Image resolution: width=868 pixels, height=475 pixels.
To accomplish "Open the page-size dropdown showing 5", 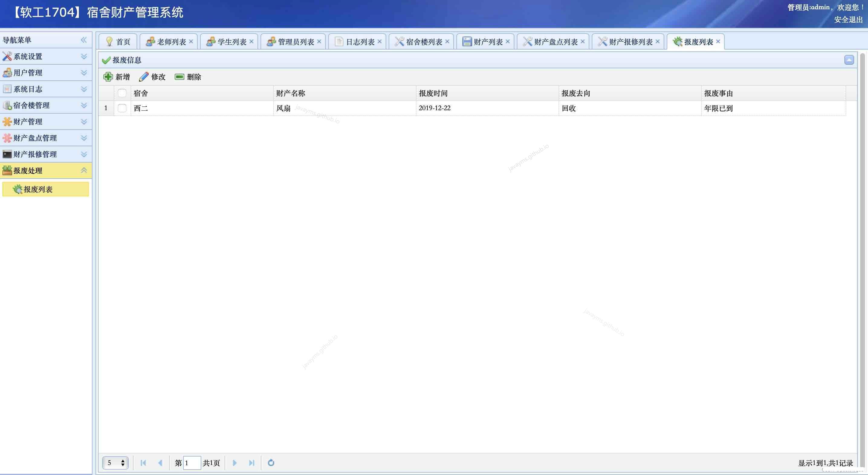I will [115, 463].
